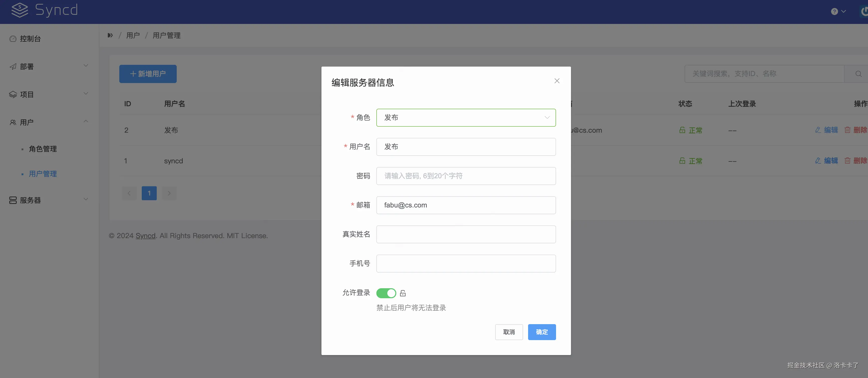Viewport: 868px width, 378px height.
Task: Click the 控制台 dashboard sidebar icon
Action: 13,39
